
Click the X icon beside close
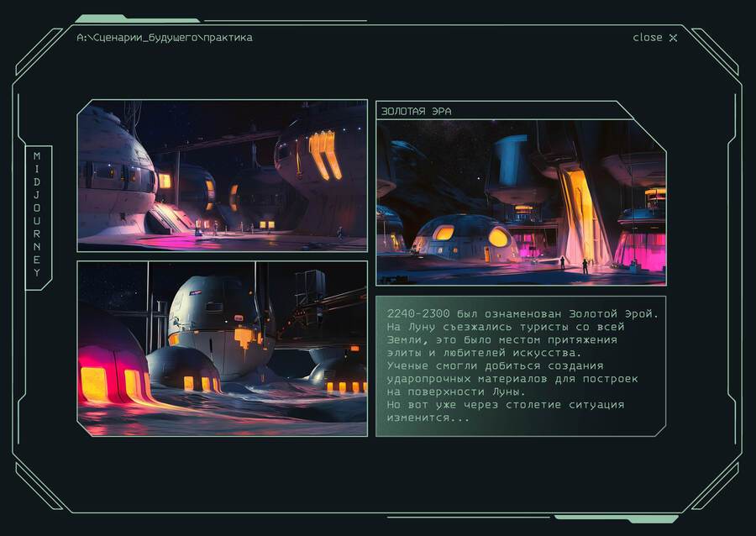[x=672, y=38]
